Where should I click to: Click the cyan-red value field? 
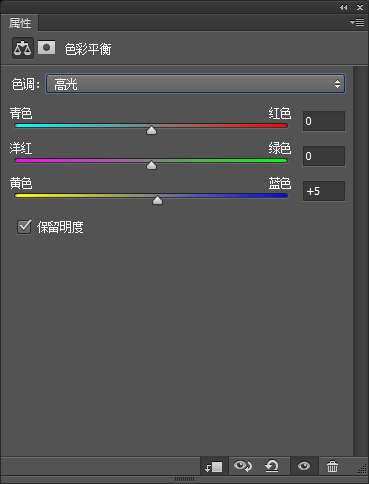point(324,121)
